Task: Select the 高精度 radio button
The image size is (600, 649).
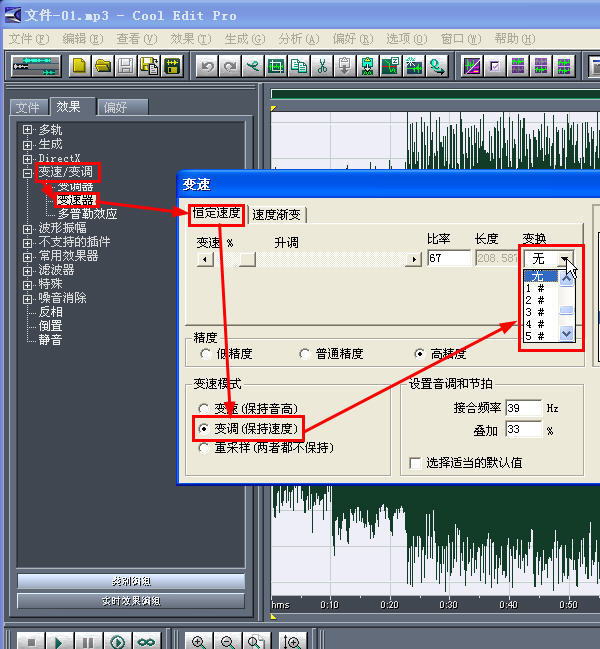Action: pos(419,354)
